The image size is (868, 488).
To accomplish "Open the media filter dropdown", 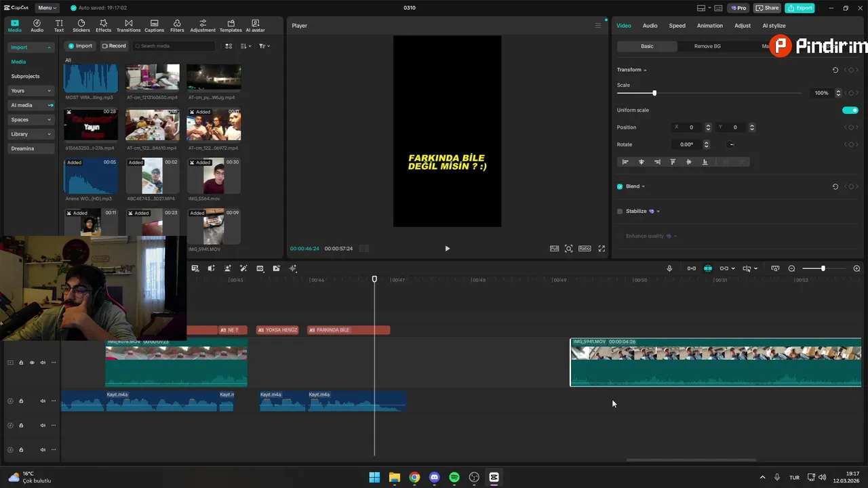I will tap(264, 46).
